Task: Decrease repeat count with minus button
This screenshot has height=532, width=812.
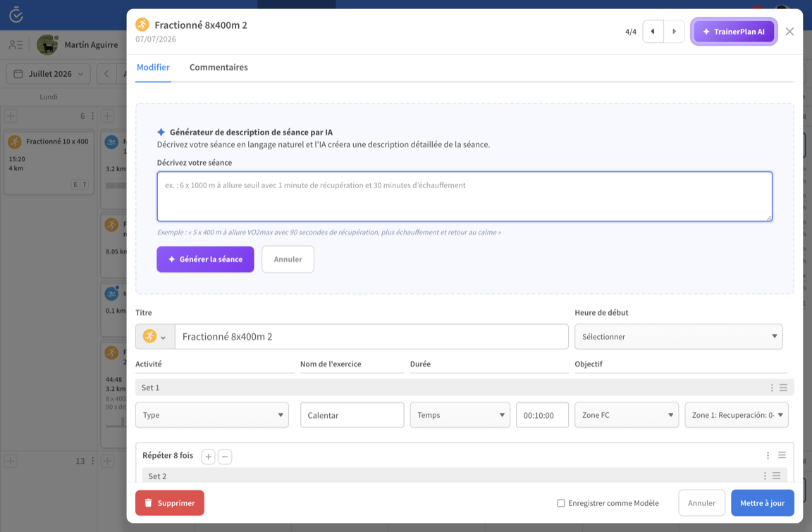Action: 225,457
